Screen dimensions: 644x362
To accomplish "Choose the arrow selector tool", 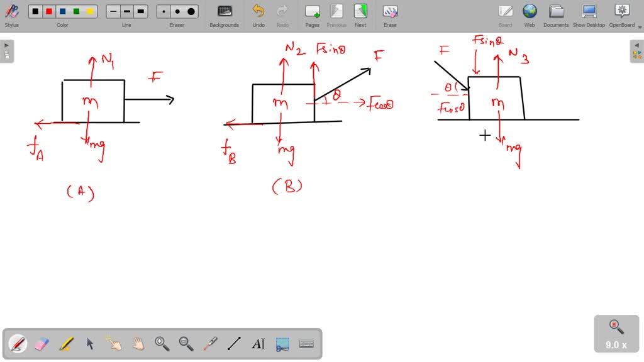I will (90, 344).
